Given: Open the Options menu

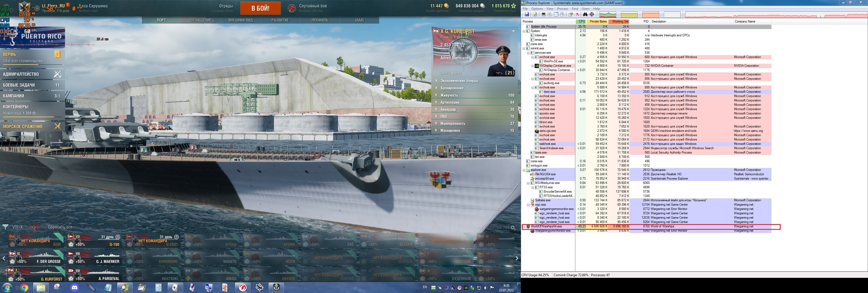Looking at the screenshot, I should 537,9.
